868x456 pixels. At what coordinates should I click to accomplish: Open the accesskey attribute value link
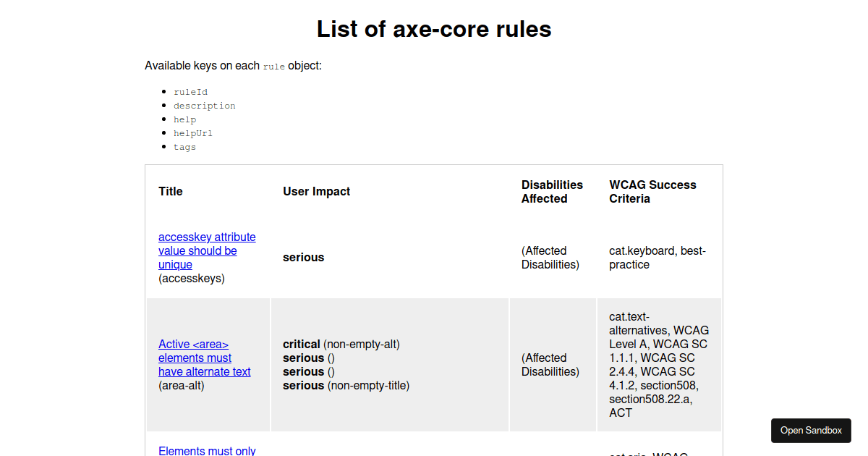tap(207, 250)
